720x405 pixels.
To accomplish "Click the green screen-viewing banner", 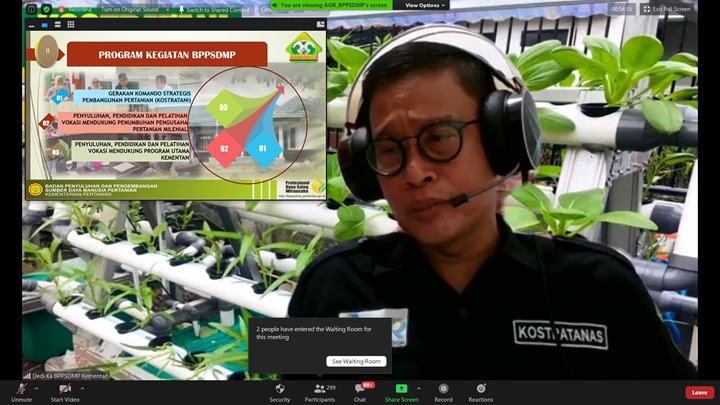I will pyautogui.click(x=332, y=5).
